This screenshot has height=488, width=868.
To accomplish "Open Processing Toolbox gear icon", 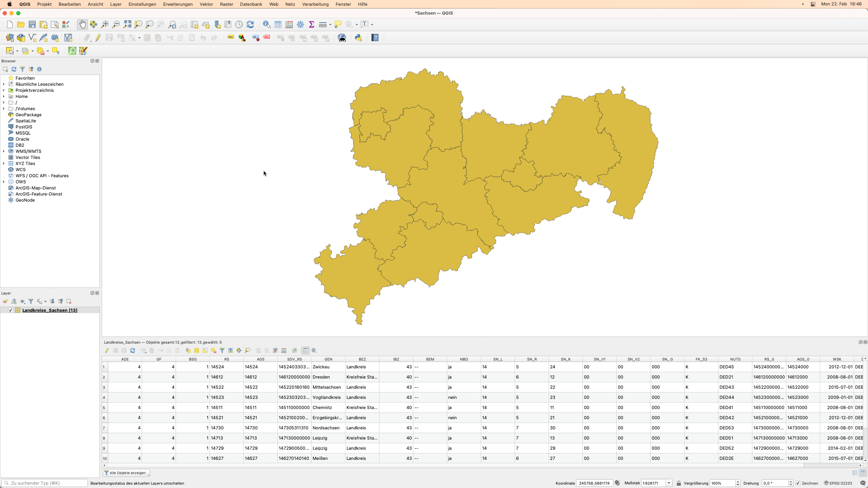I will (x=300, y=24).
